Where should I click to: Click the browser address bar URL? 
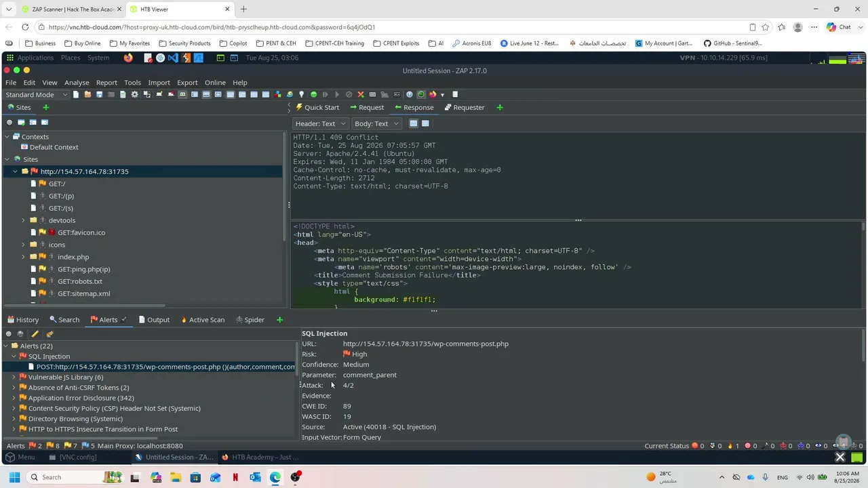(212, 27)
